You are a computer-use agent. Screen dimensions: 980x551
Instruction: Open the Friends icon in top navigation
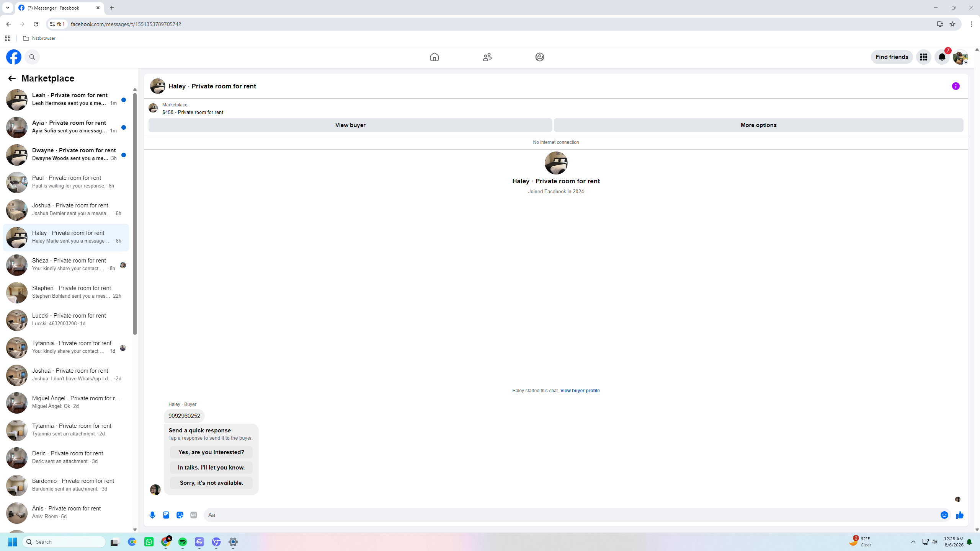pos(487,57)
